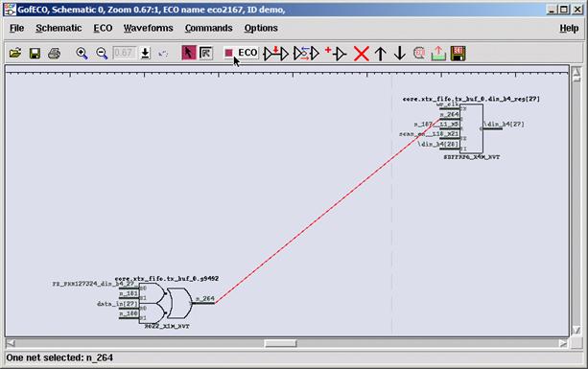Click the save floppy disk icon
Image resolution: width=588 pixels, height=369 pixels.
click(x=35, y=54)
